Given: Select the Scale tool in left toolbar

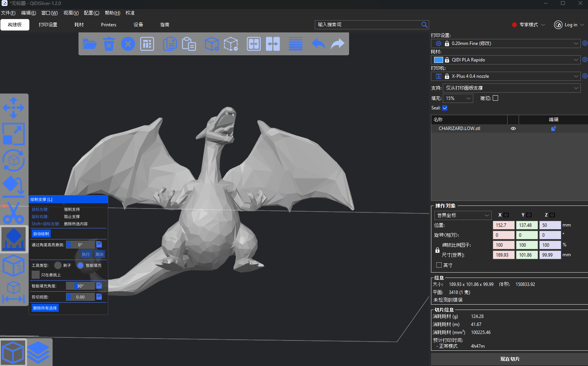Looking at the screenshot, I should click(x=14, y=134).
